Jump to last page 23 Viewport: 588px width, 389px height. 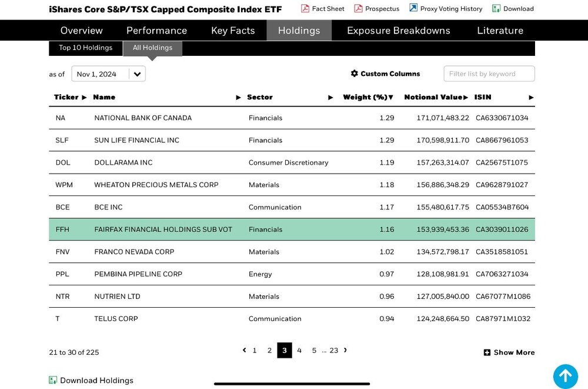coord(334,350)
